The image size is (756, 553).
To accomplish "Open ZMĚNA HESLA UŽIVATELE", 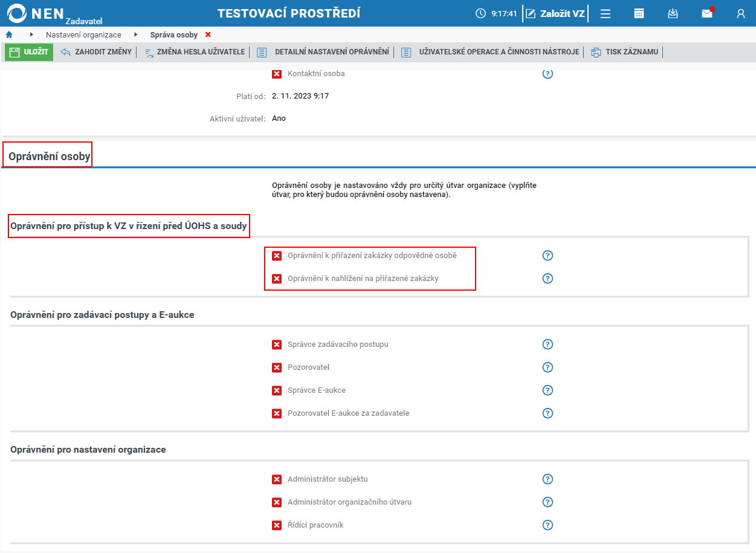I will tap(195, 52).
